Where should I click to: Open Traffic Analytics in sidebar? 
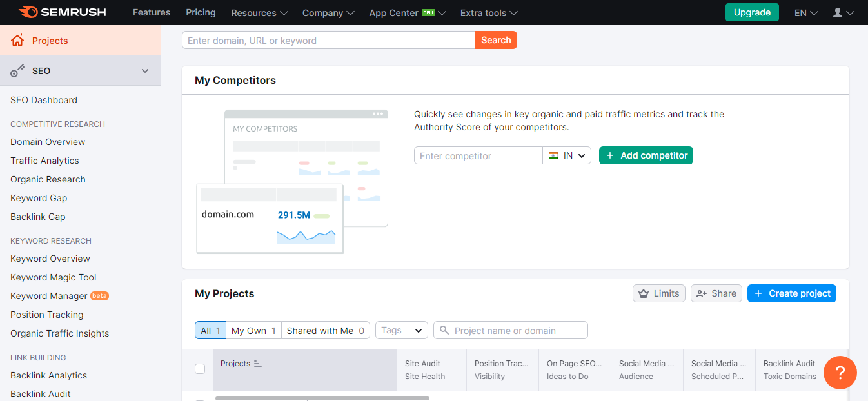(44, 161)
